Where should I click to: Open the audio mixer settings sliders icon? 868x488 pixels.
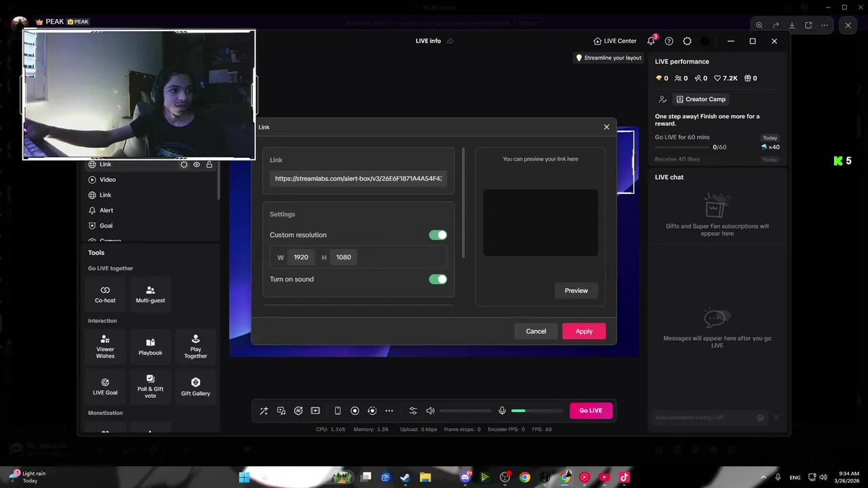(413, 411)
